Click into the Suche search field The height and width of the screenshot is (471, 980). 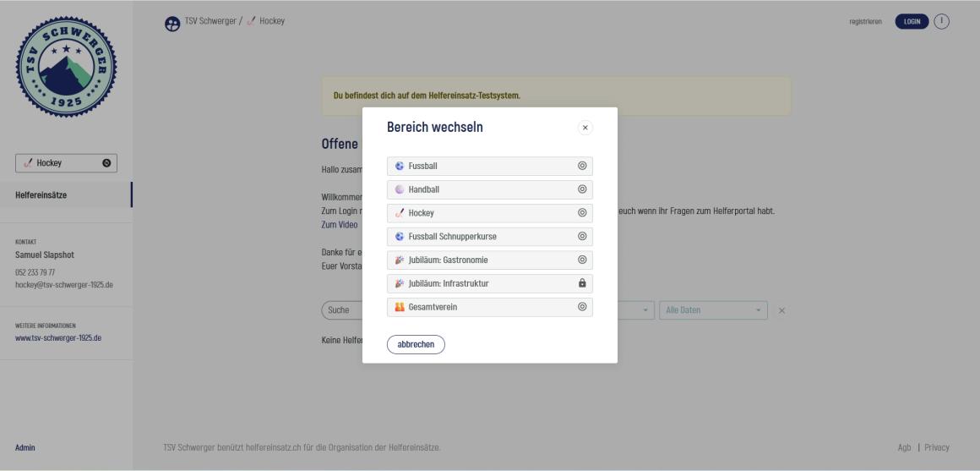341,310
